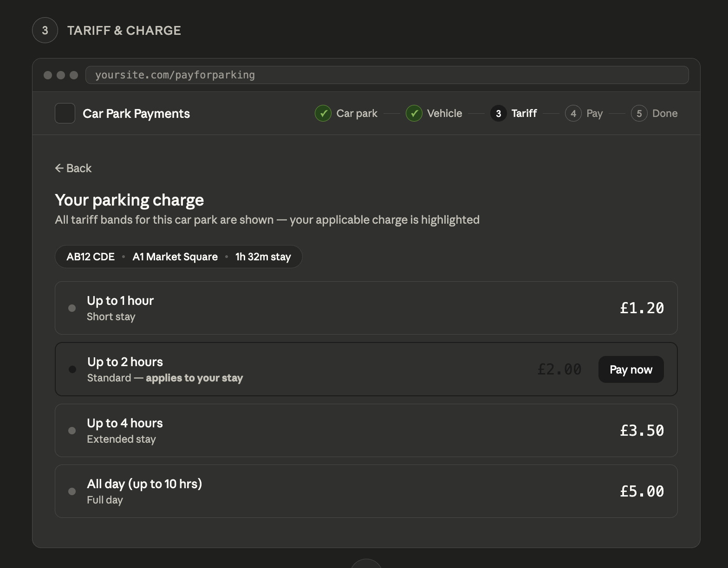Open the Done step label
728x568 pixels.
pyautogui.click(x=665, y=113)
